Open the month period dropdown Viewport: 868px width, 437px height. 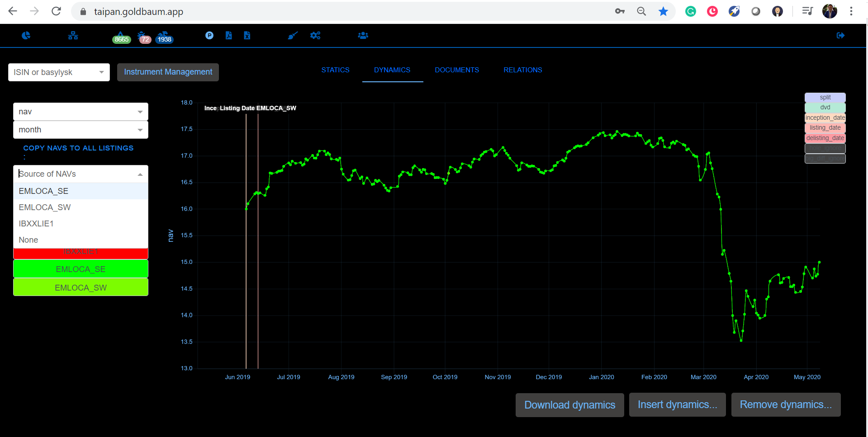point(81,130)
